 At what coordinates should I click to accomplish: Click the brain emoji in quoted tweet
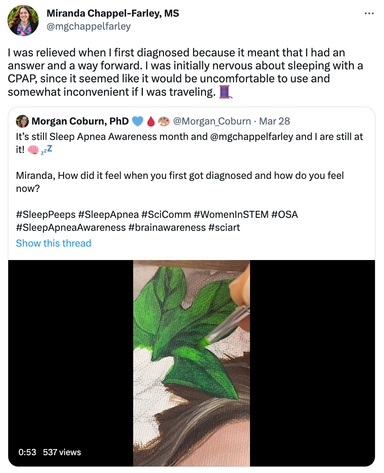[x=33, y=150]
